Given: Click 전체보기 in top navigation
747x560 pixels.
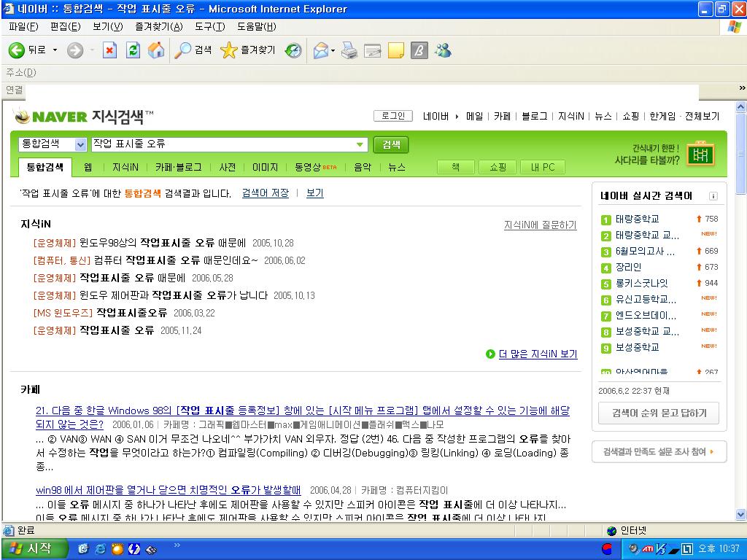Looking at the screenshot, I should pos(702,116).
